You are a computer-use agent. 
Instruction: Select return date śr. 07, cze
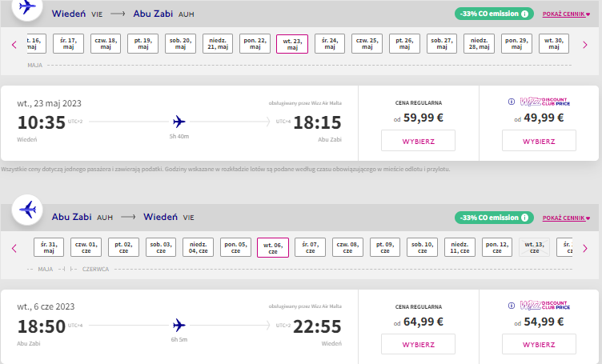click(x=311, y=247)
